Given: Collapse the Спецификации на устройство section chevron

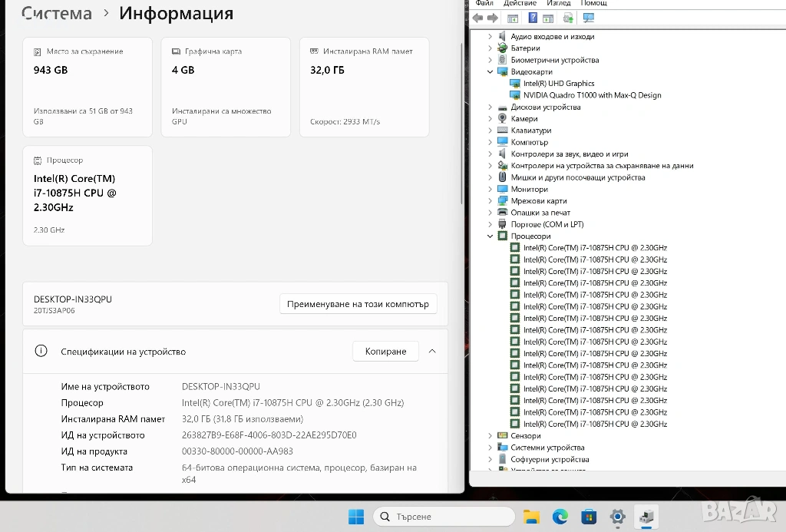Looking at the screenshot, I should pyautogui.click(x=432, y=352).
